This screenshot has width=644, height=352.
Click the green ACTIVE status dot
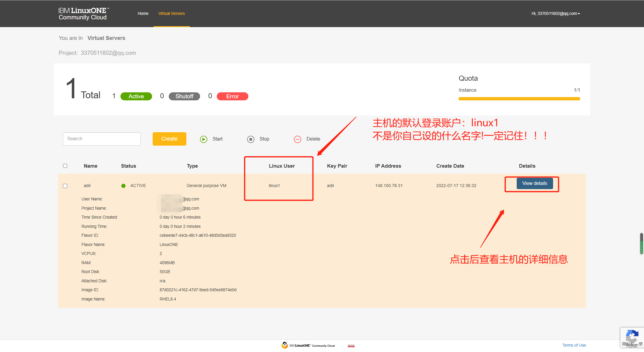pos(123,186)
